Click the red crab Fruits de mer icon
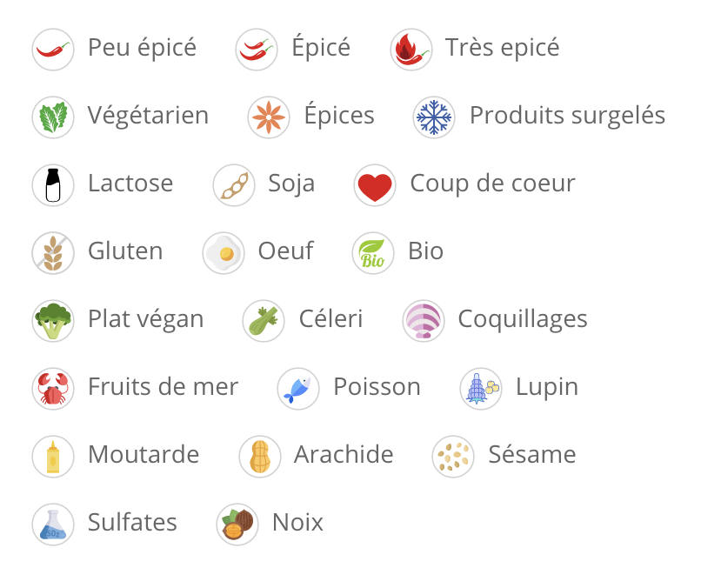Image resolution: width=701 pixels, height=588 pixels. [53, 388]
